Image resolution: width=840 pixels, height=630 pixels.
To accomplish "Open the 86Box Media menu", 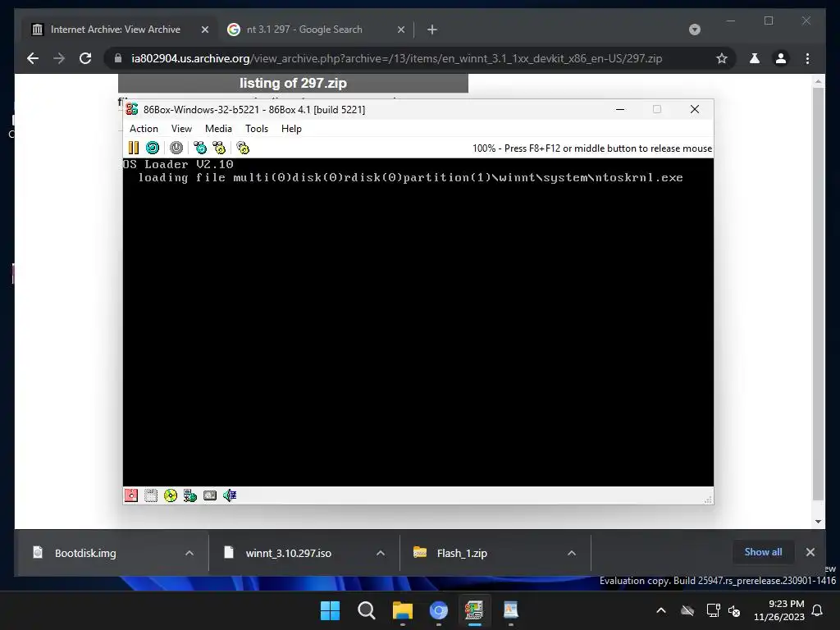I will [218, 129].
